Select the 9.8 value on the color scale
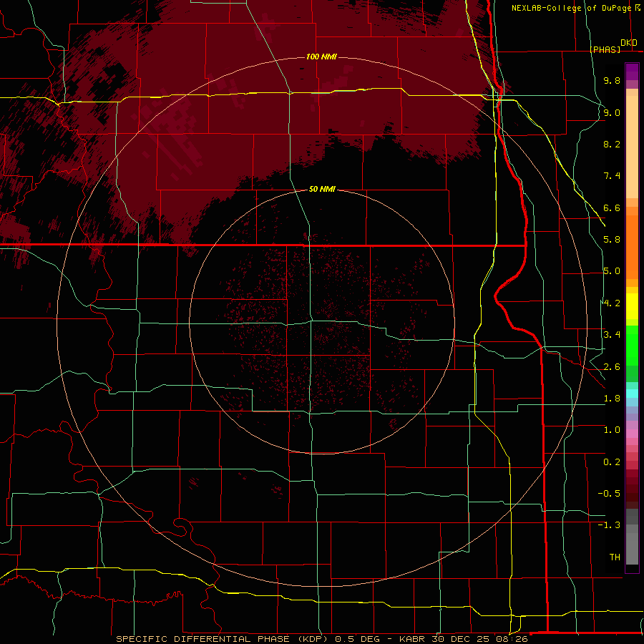The image size is (644, 644). coord(612,80)
